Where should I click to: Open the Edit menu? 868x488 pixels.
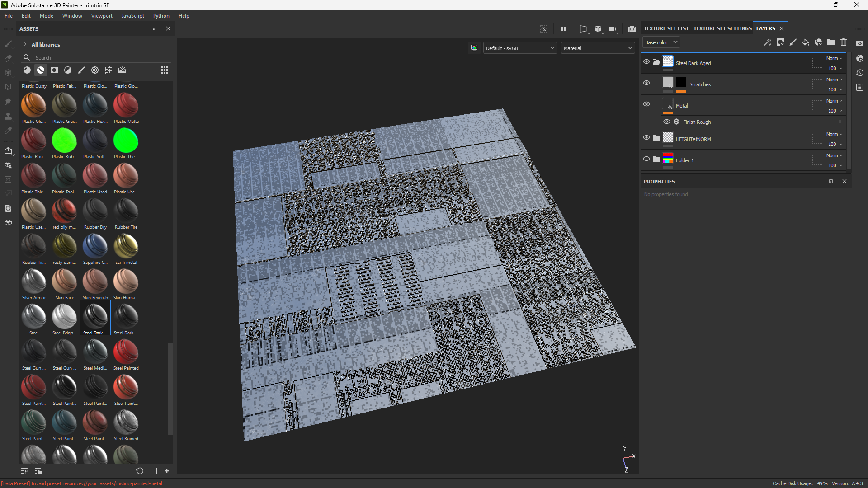26,16
